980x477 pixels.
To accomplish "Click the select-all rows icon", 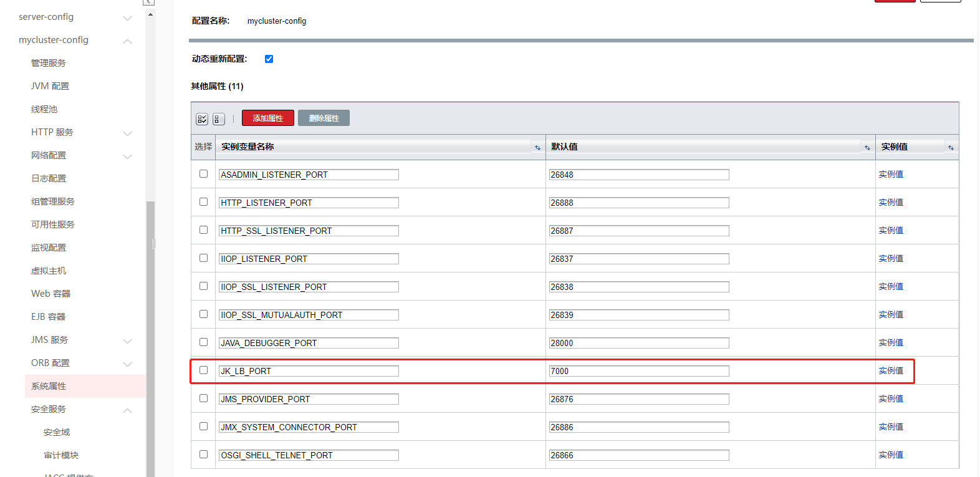I will pyautogui.click(x=202, y=119).
